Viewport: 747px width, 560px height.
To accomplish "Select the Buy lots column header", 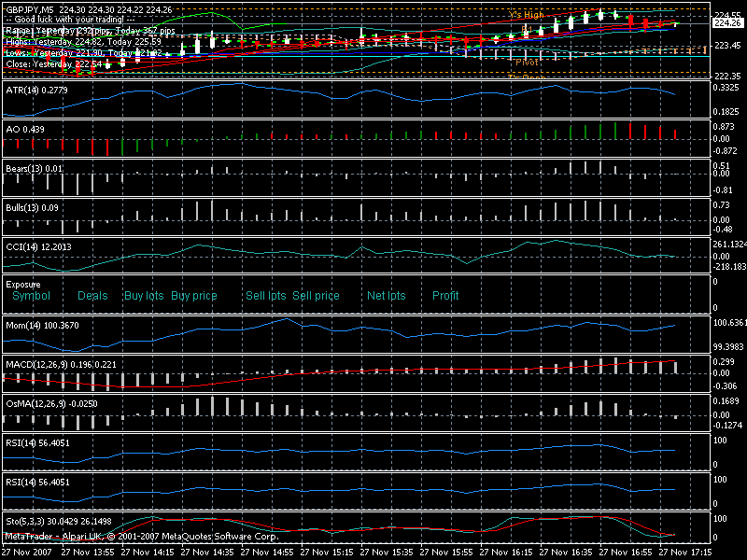I will 144,296.
